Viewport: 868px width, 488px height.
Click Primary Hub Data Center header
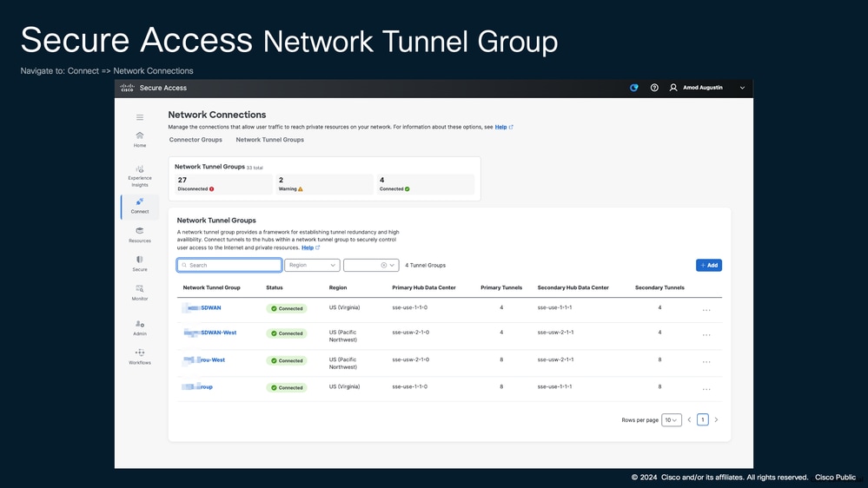tap(424, 287)
